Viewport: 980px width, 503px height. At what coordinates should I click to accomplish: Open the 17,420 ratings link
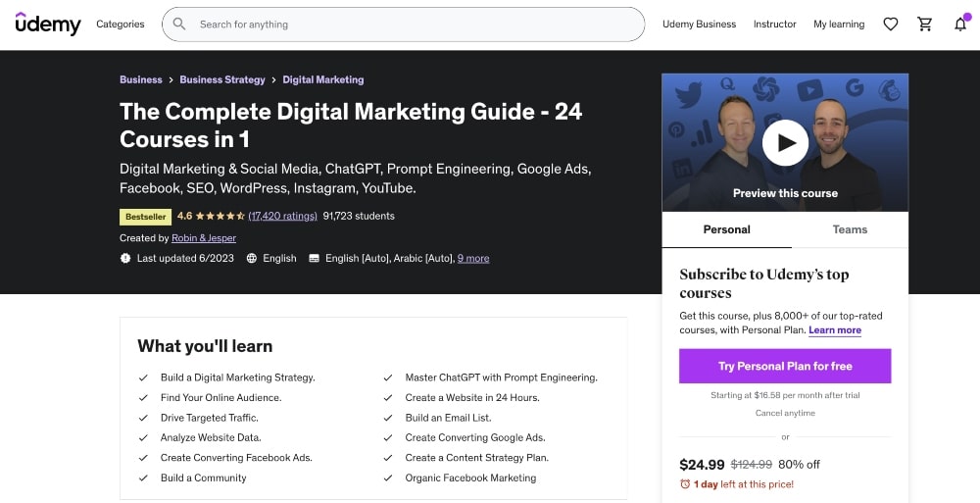point(282,216)
